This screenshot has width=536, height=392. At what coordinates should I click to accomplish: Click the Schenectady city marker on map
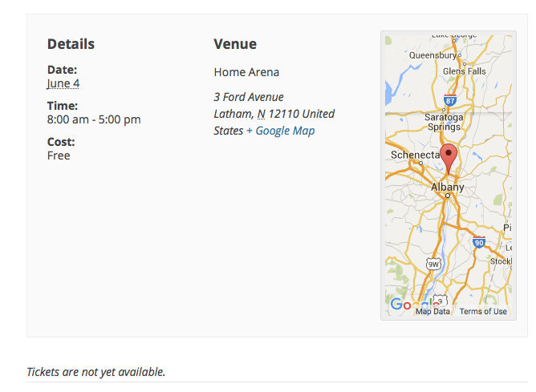coord(421,163)
